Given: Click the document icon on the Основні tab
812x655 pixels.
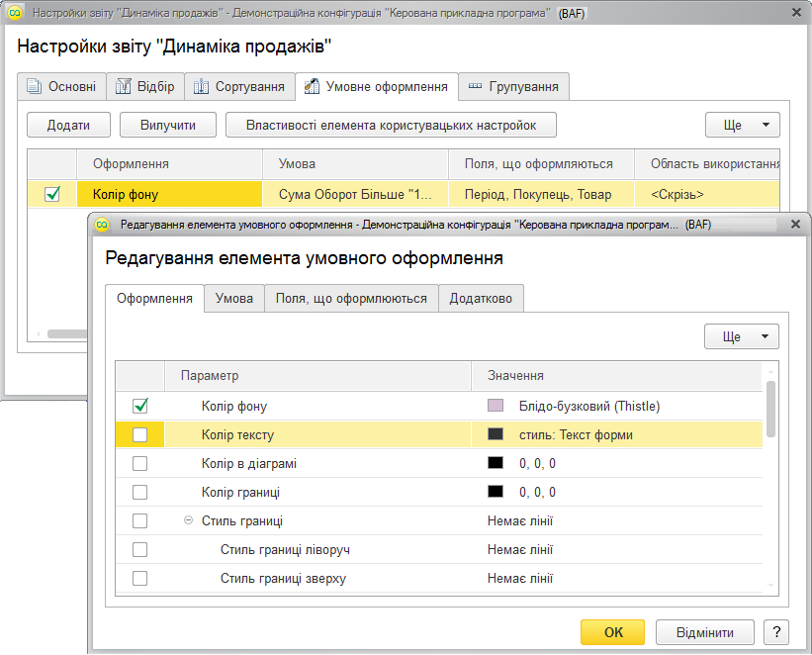Looking at the screenshot, I should click(x=35, y=86).
